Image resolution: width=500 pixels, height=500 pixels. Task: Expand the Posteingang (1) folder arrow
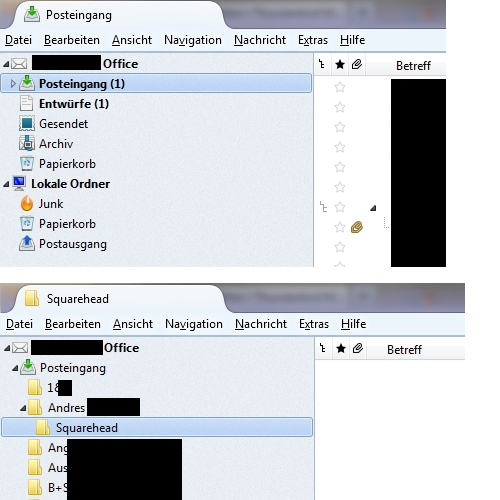click(13, 84)
